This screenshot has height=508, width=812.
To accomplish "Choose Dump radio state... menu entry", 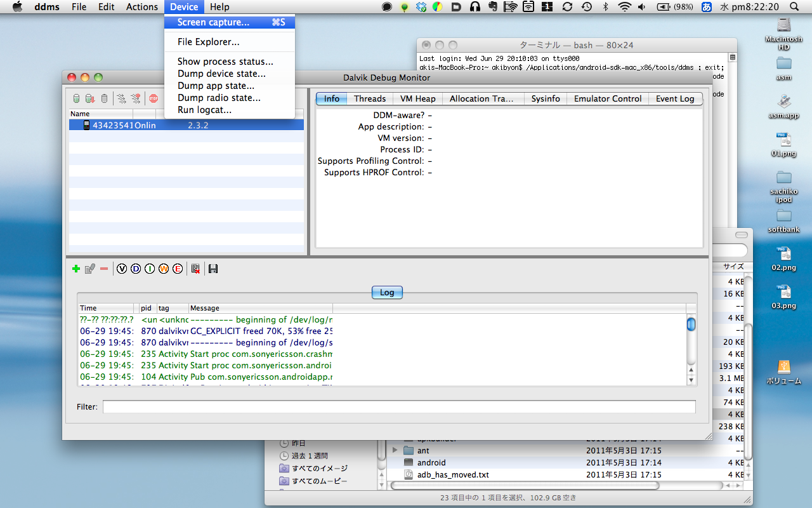I will pos(230,98).
